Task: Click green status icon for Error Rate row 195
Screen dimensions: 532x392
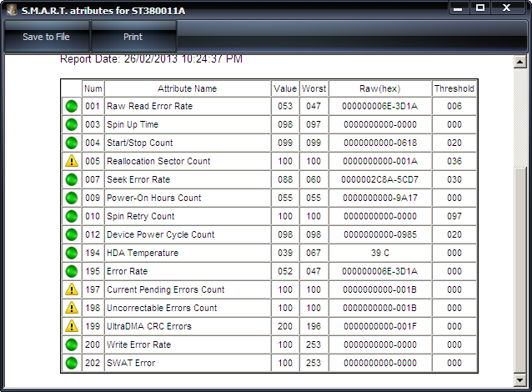Action: (x=72, y=271)
